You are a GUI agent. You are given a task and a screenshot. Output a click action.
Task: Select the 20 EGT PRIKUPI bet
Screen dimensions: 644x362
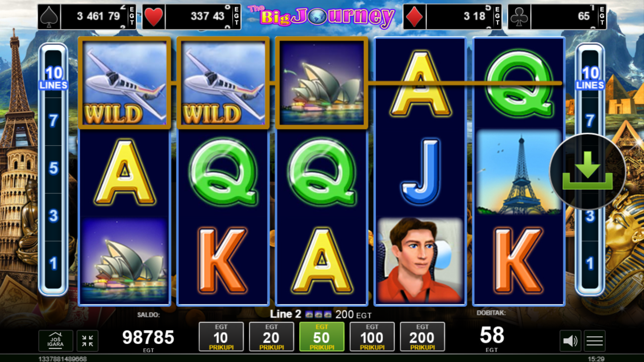tap(271, 337)
